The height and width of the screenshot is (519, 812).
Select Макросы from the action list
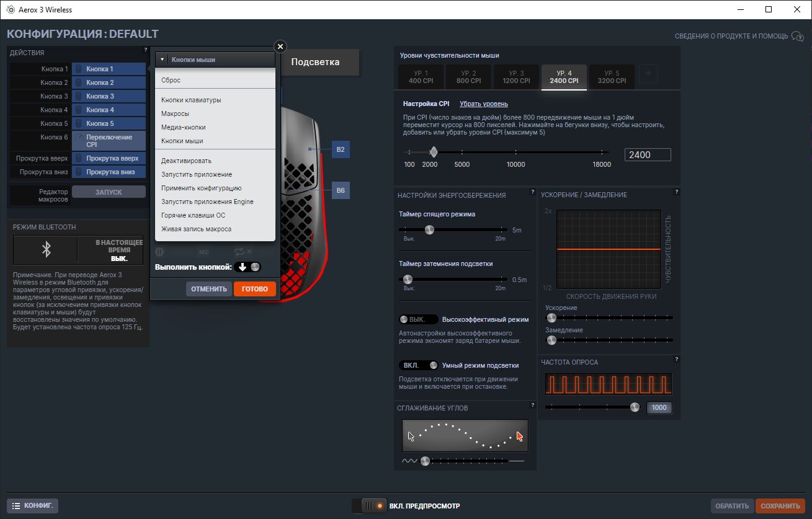[176, 113]
